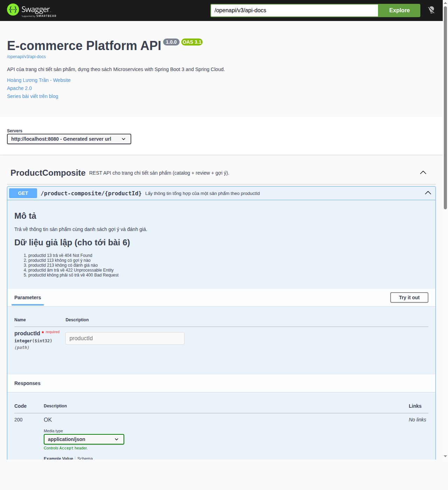The height and width of the screenshot is (490, 448).
Task: Toggle the dark mode icon in header
Action: [431, 10]
